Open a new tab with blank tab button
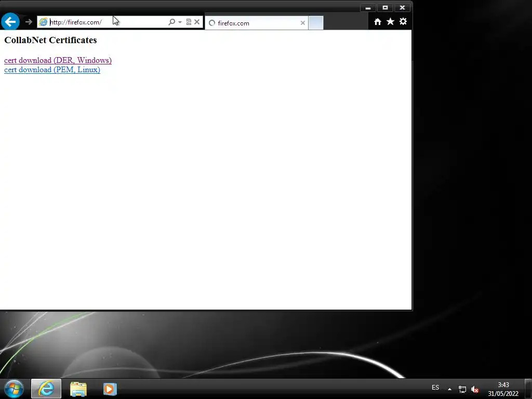532x399 pixels. coord(316,23)
